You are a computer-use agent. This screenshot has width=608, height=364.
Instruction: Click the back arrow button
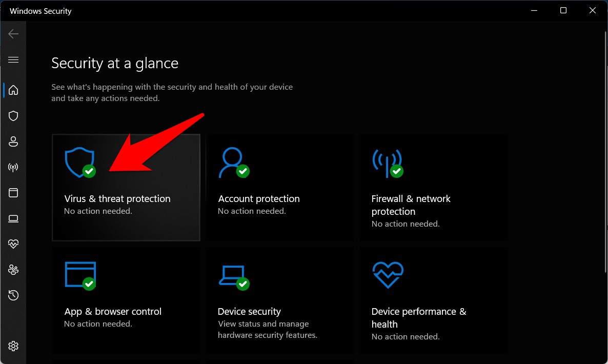[13, 34]
